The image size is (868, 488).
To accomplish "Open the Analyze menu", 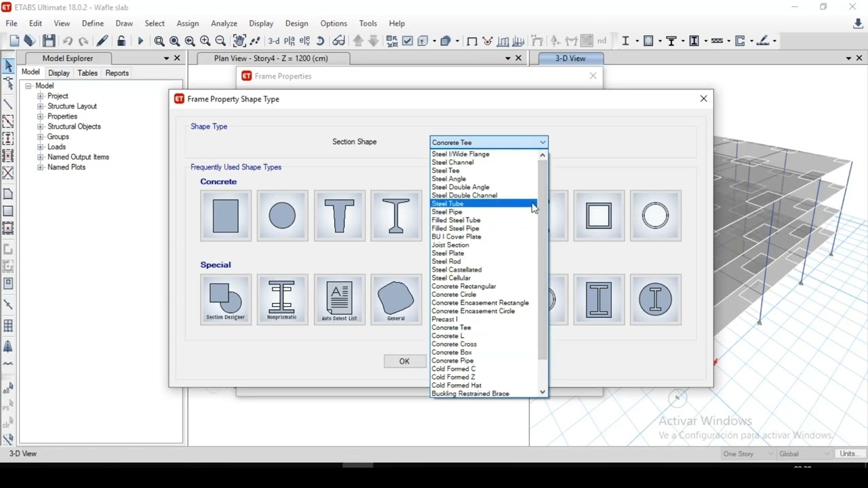I will pos(224,24).
